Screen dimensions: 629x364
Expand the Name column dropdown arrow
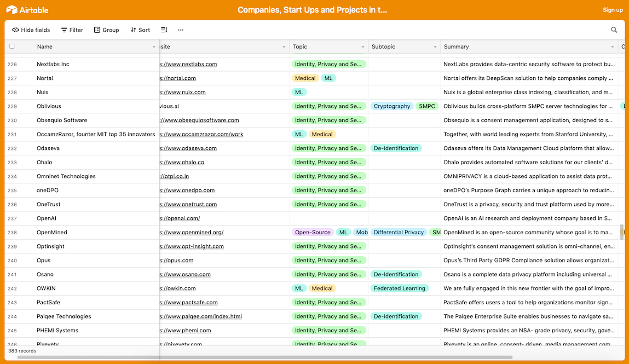point(154,47)
